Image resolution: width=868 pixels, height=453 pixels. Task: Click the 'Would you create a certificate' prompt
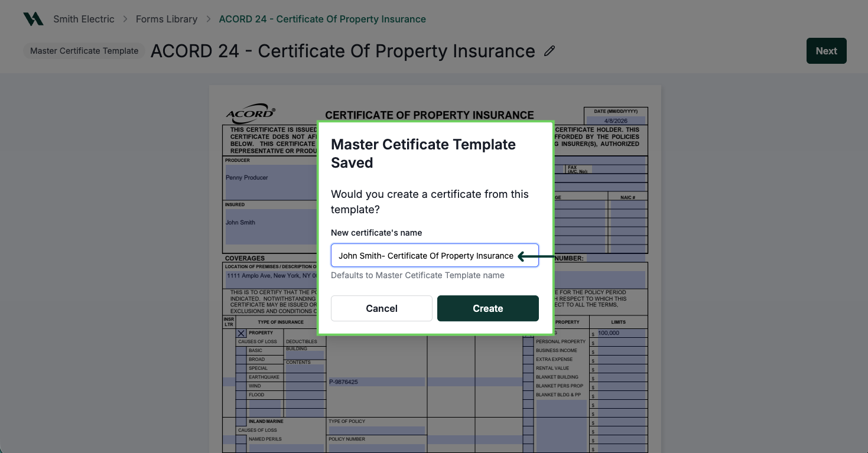pos(430,202)
